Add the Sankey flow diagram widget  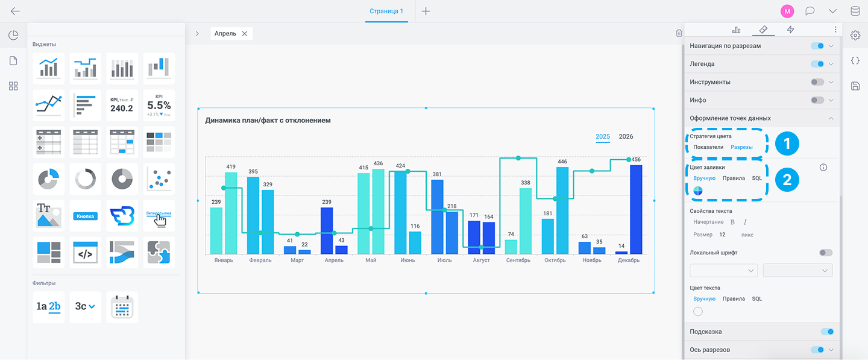122,252
